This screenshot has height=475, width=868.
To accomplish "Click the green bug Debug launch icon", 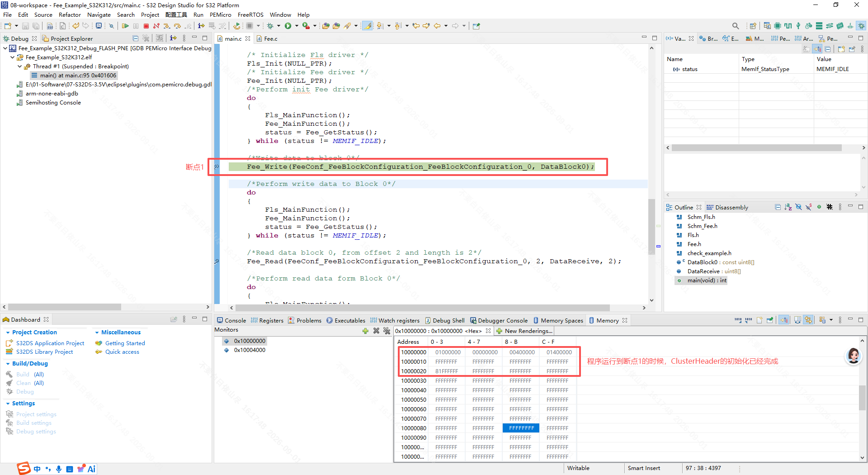I will click(x=270, y=26).
